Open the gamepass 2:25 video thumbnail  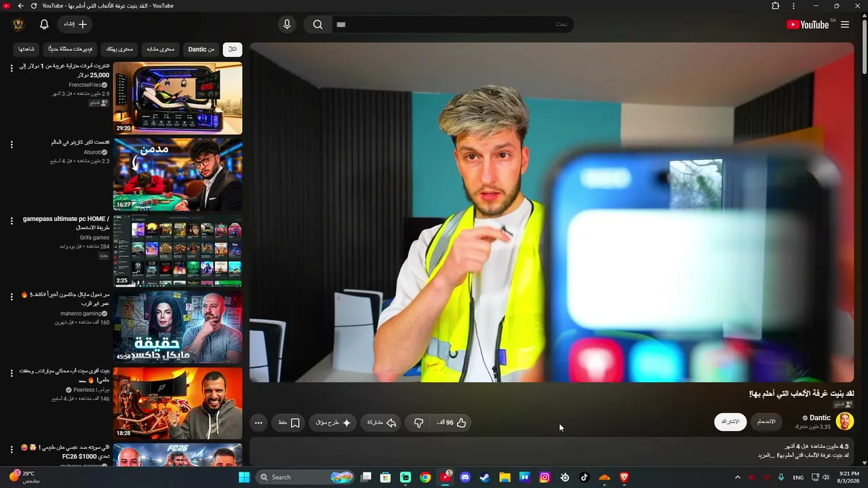(x=178, y=251)
